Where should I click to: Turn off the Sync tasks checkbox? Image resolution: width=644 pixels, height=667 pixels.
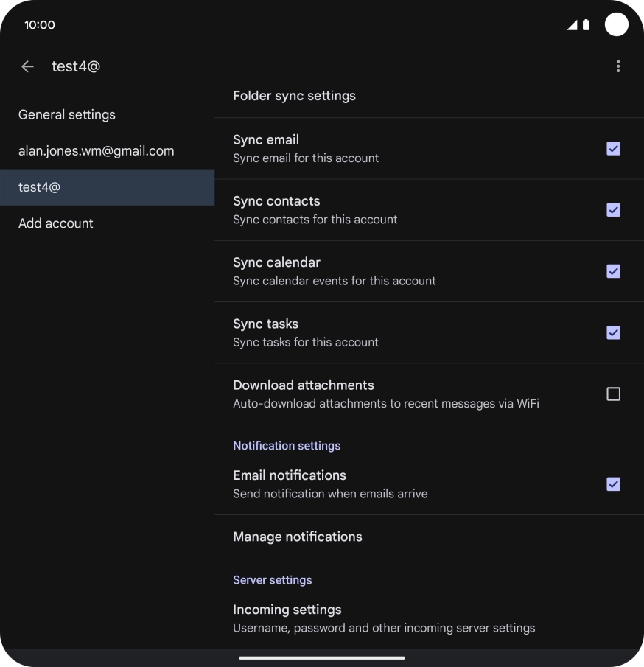point(613,332)
